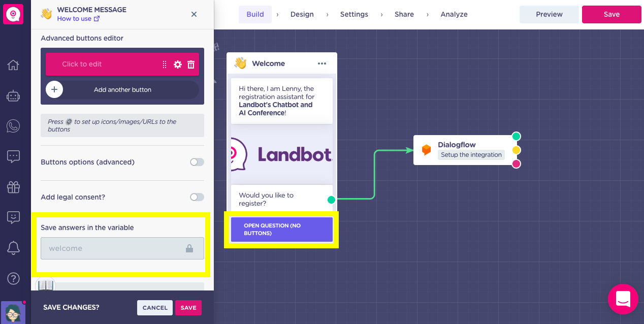The width and height of the screenshot is (644, 324).
Task: Open the WhatsApp section icon
Action: [13, 126]
